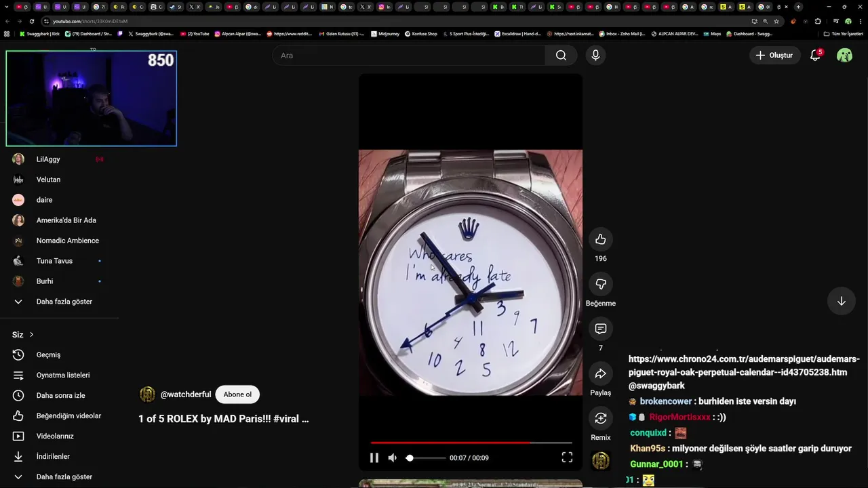
Task: Open the Chrome three-dot menu
Action: tap(861, 21)
